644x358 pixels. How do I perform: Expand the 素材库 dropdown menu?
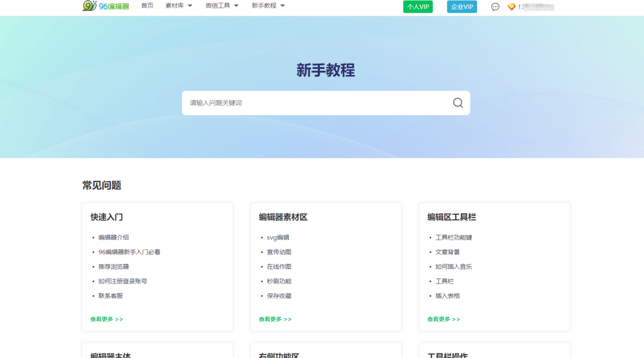(179, 6)
